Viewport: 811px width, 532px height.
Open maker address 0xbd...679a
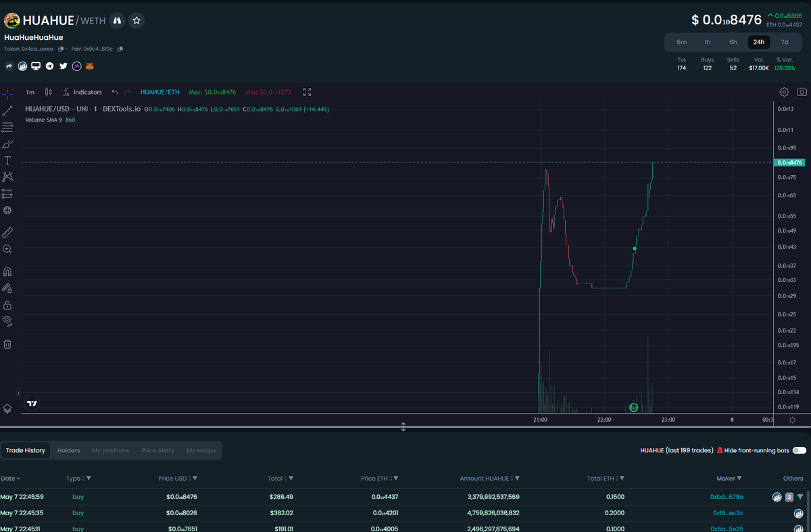tap(727, 497)
